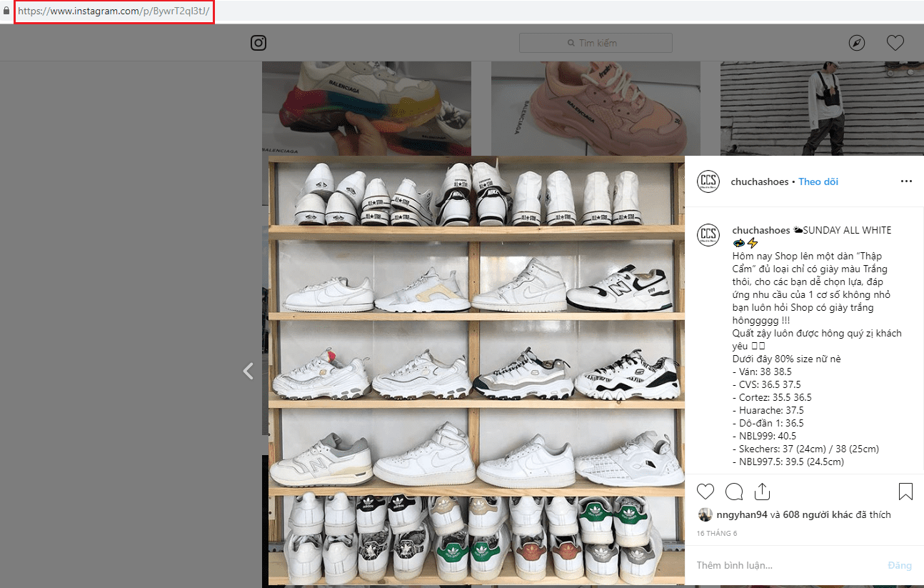The width and height of the screenshot is (924, 588).
Task: Click the Theo dõi follow button
Action: coord(818,181)
